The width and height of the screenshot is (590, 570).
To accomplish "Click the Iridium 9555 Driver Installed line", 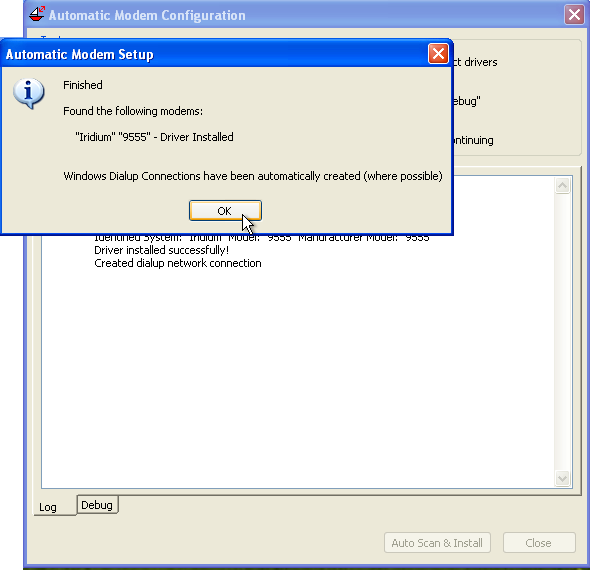I will click(x=154, y=137).
